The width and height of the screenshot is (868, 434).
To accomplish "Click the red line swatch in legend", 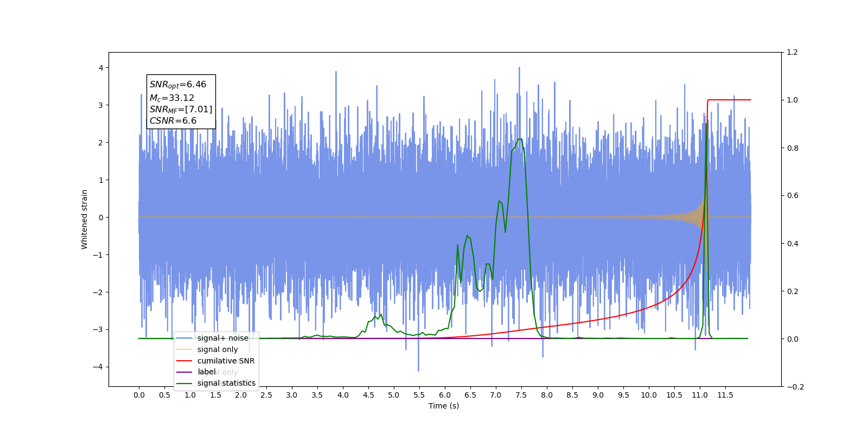I will [184, 361].
